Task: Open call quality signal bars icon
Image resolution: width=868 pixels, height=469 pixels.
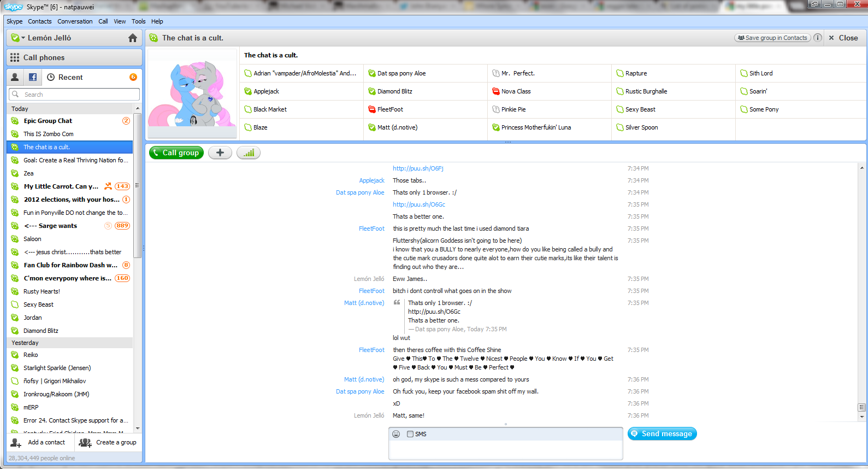Action: pos(249,153)
